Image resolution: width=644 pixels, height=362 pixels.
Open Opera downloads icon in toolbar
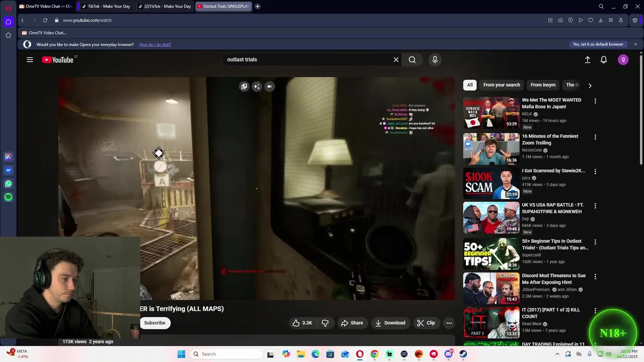(601, 20)
